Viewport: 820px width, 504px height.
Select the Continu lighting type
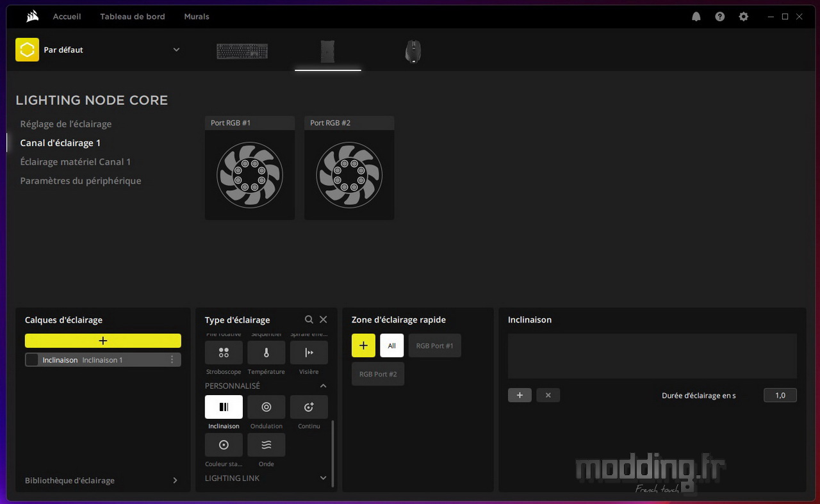tap(309, 407)
